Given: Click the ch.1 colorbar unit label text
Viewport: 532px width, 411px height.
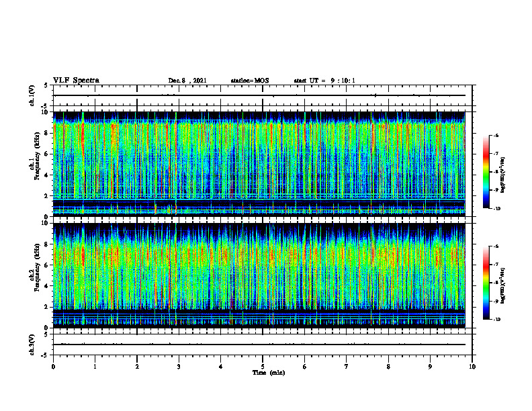Looking at the screenshot, I should [503, 175].
